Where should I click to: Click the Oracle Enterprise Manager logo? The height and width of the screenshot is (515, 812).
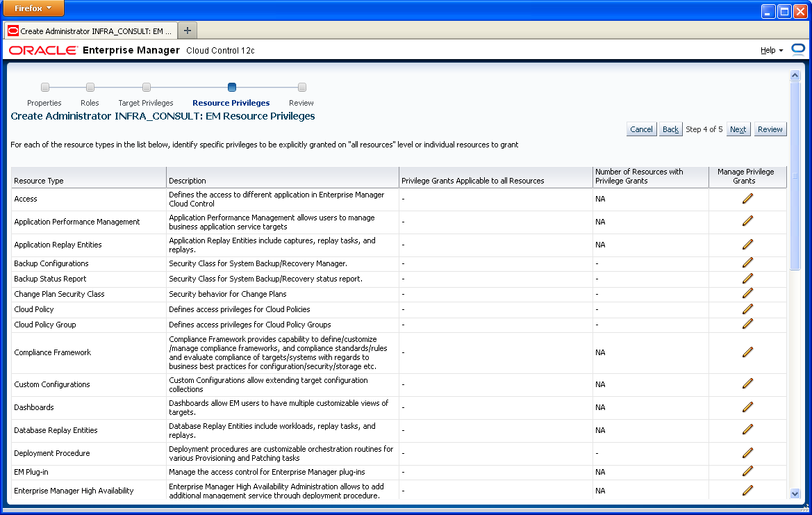(x=94, y=50)
